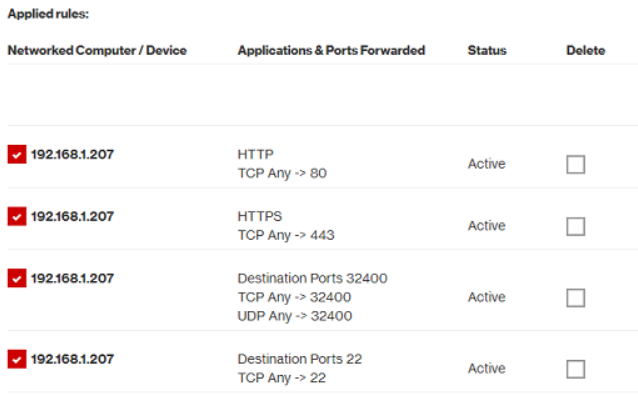Tick the Delete checkbox for HTTP rule
The width and height of the screenshot is (638, 396).
pyautogui.click(x=576, y=164)
